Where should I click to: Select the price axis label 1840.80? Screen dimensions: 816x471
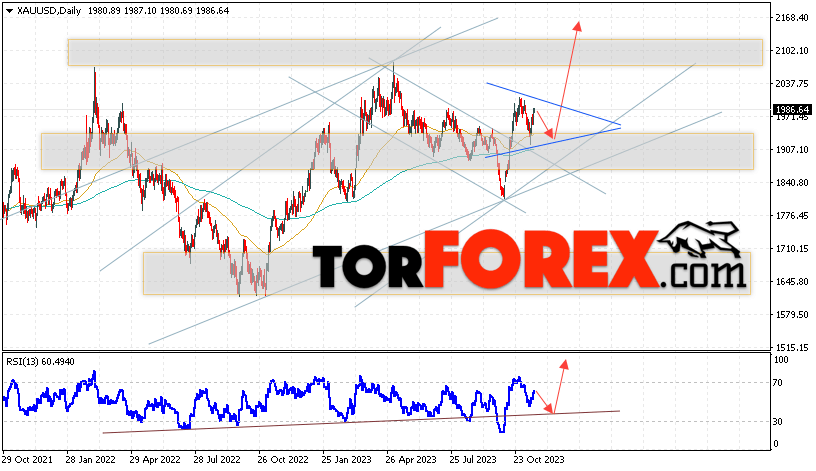(792, 183)
